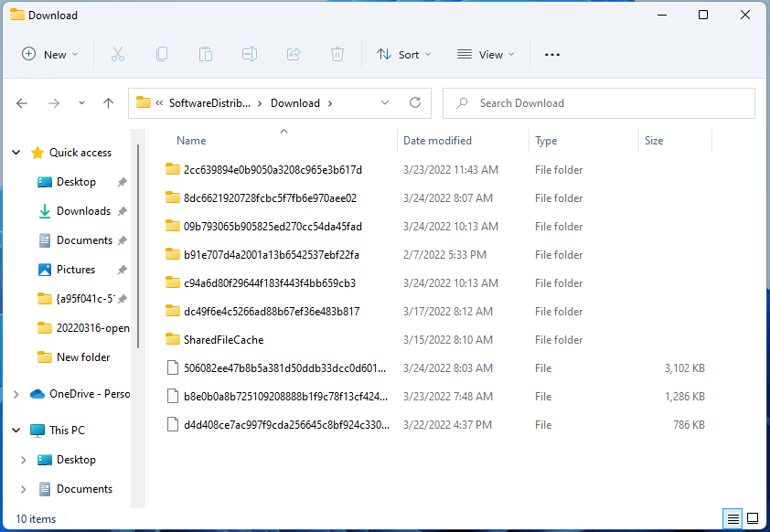Select folder 09b793065b905825ed270cc54da45fad

[273, 227]
